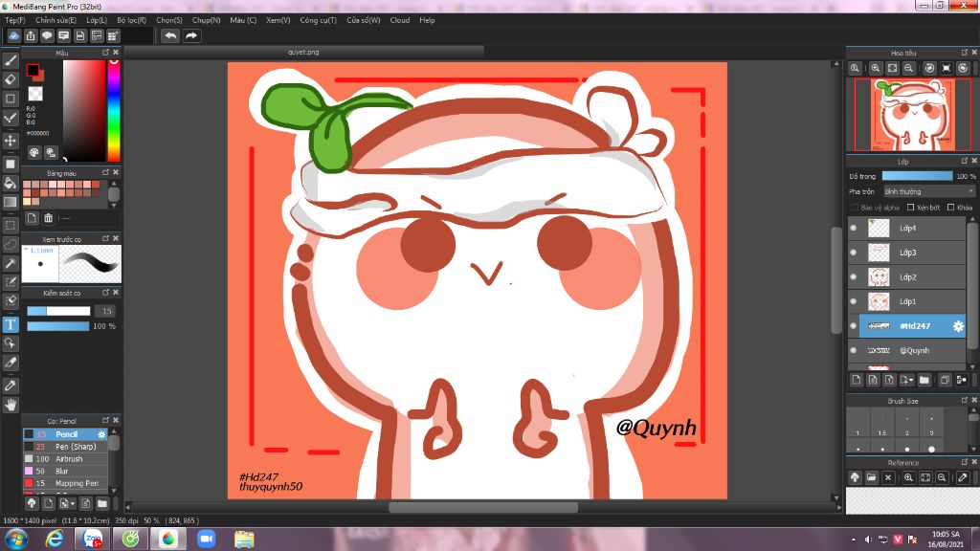Toggle Bảo vệ alpha checkbox
Image resolution: width=980 pixels, height=551 pixels.
click(855, 208)
